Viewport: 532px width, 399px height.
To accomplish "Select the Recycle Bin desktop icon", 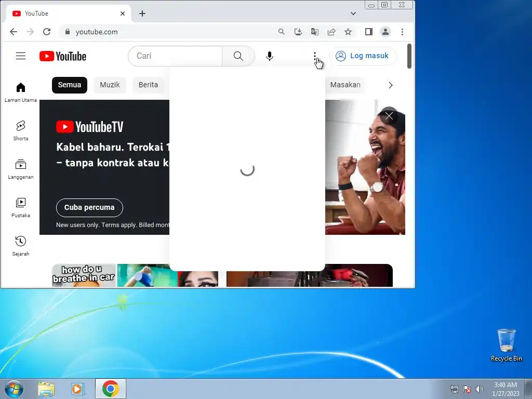I will pyautogui.click(x=506, y=345).
